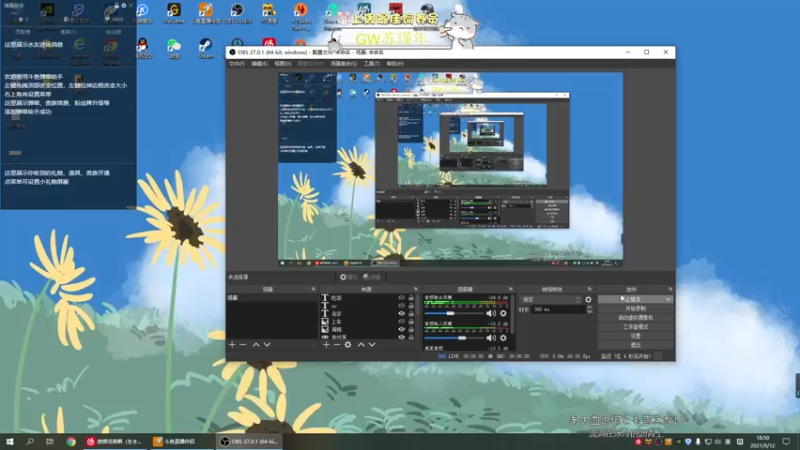This screenshot has height=450, width=800.
Task: Open transition properties gear icon
Action: tap(588, 299)
